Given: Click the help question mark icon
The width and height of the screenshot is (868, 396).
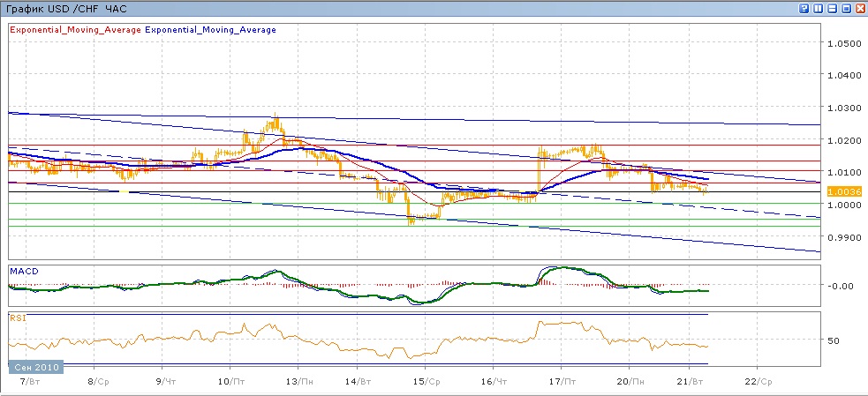Looking at the screenshot, I should coord(804,8).
